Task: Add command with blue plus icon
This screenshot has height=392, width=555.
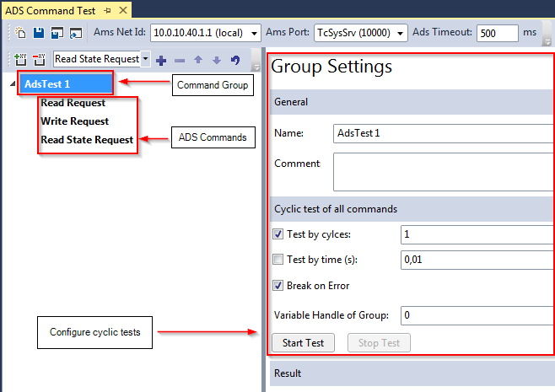Action: [161, 60]
